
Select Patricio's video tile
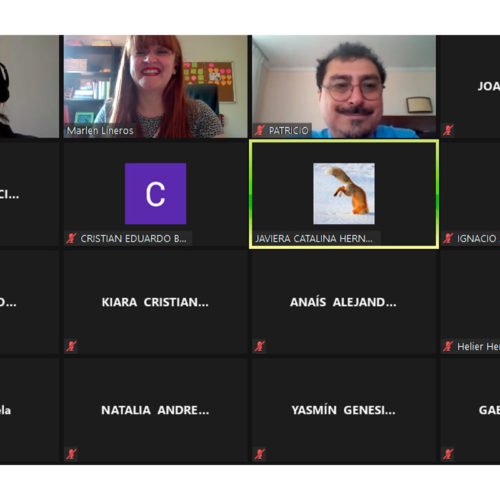pos(344,86)
